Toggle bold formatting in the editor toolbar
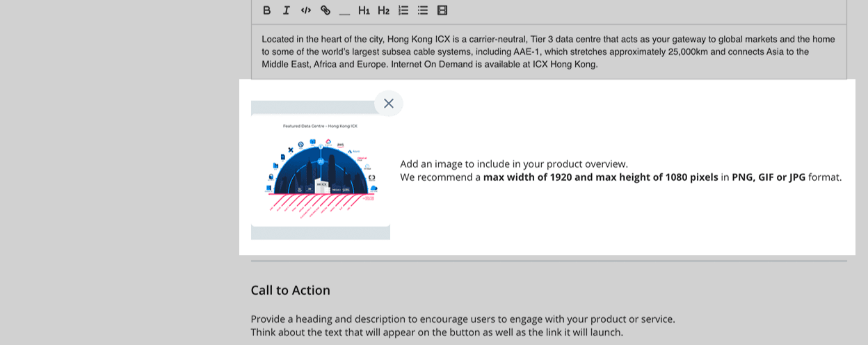The width and height of the screenshot is (868, 345). point(266,10)
